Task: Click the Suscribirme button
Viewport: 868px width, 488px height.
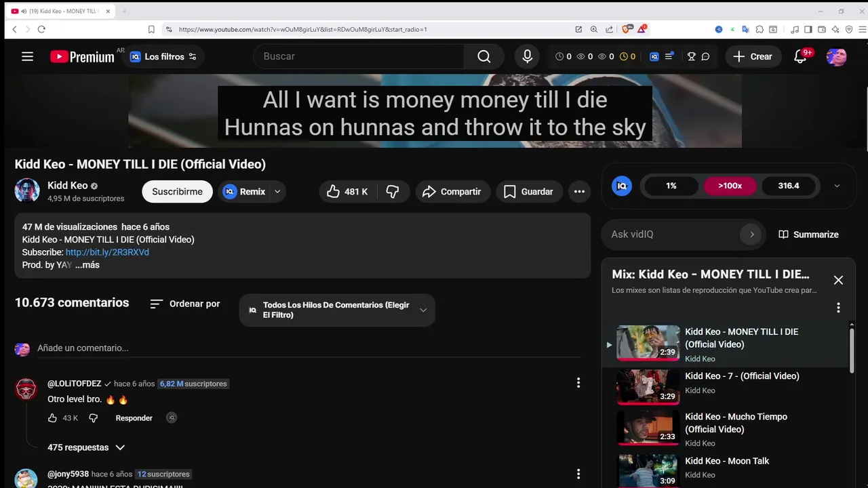Action: pyautogui.click(x=177, y=192)
